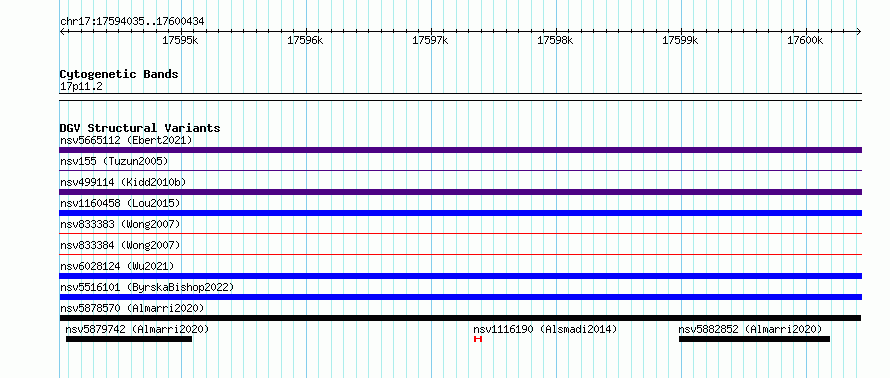The image size is (890, 378).
Task: Click the left arrowhead of the ruler
Action: click(x=62, y=31)
